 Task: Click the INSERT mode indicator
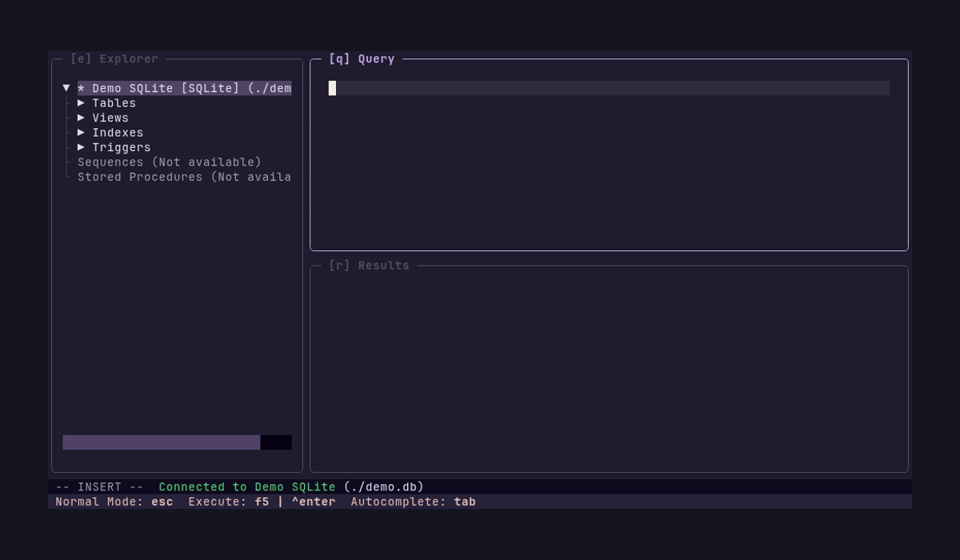click(x=99, y=486)
